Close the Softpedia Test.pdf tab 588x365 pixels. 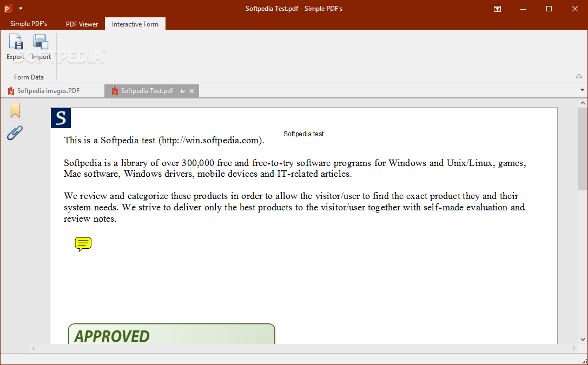(191, 91)
